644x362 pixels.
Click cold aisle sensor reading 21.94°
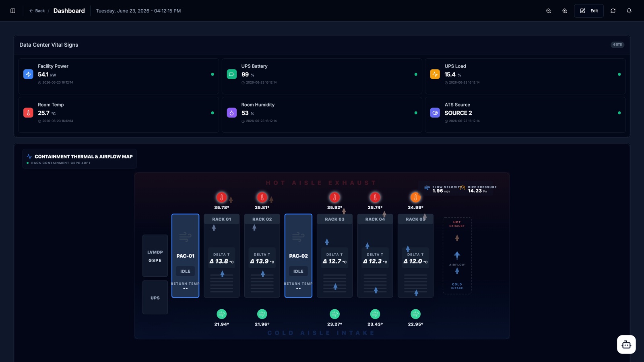[x=222, y=324]
